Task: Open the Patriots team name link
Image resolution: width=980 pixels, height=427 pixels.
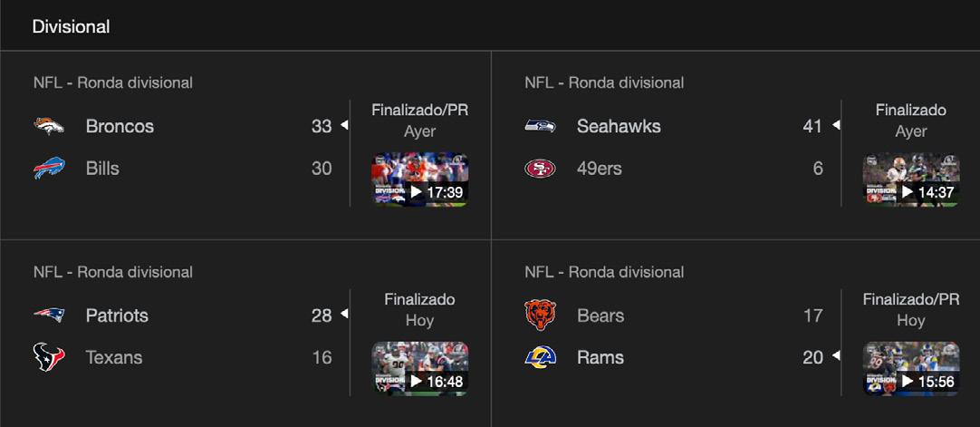Action: [117, 315]
